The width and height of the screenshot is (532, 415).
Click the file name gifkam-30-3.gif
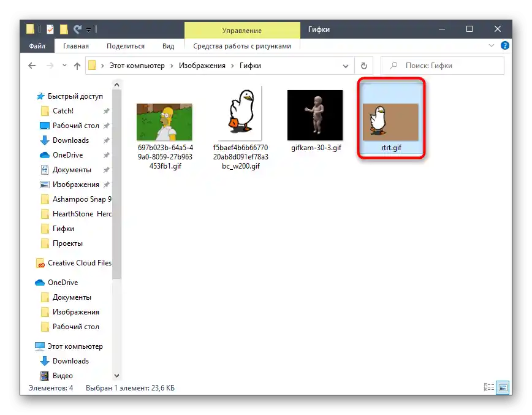coord(316,148)
